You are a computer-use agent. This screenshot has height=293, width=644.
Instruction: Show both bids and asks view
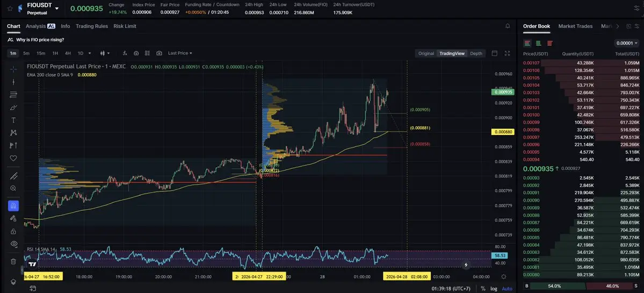pyautogui.click(x=527, y=43)
